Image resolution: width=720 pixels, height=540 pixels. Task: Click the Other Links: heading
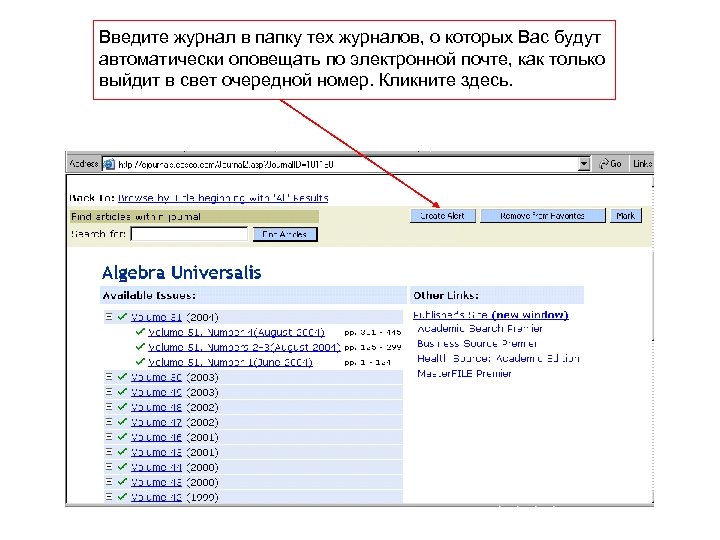pyautogui.click(x=446, y=295)
